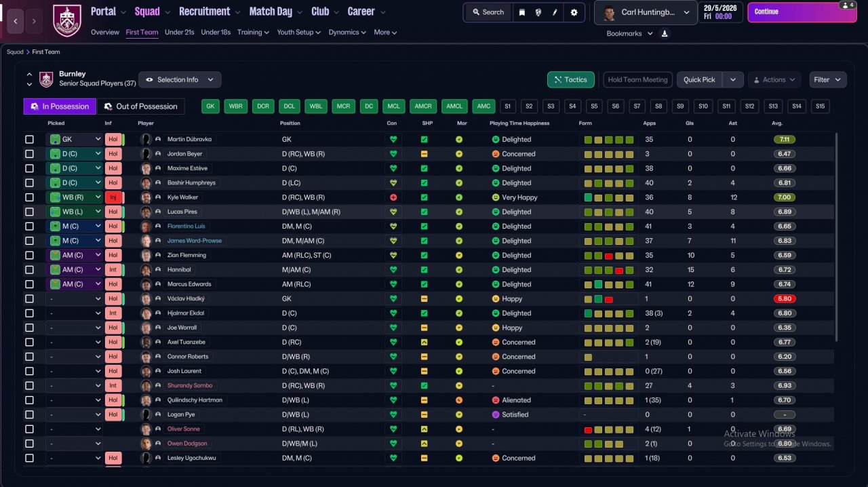This screenshot has width=868, height=487.
Task: Tick the checkbox for Martin Dúbravka
Action: [29, 139]
